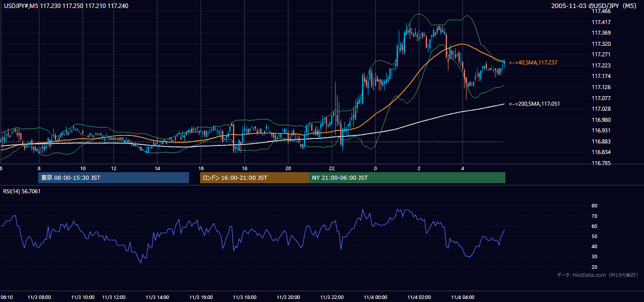Screen dimensions: 644x302
Task: Click the 11/3 14:00 time label
Action: 157,297
